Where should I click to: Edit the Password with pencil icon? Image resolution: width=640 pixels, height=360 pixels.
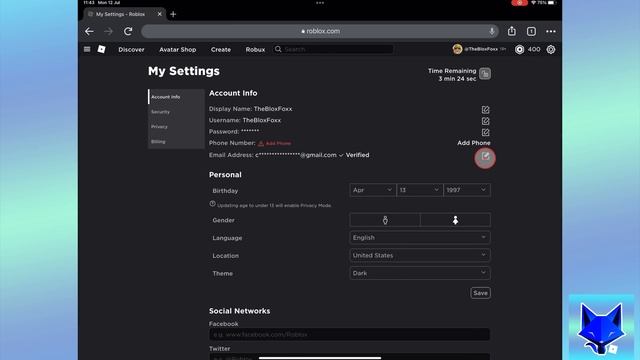(485, 133)
